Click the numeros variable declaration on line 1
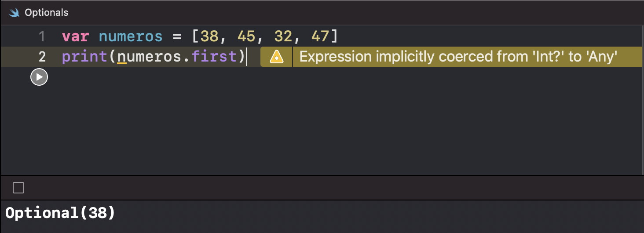644x233 pixels. tap(131, 36)
